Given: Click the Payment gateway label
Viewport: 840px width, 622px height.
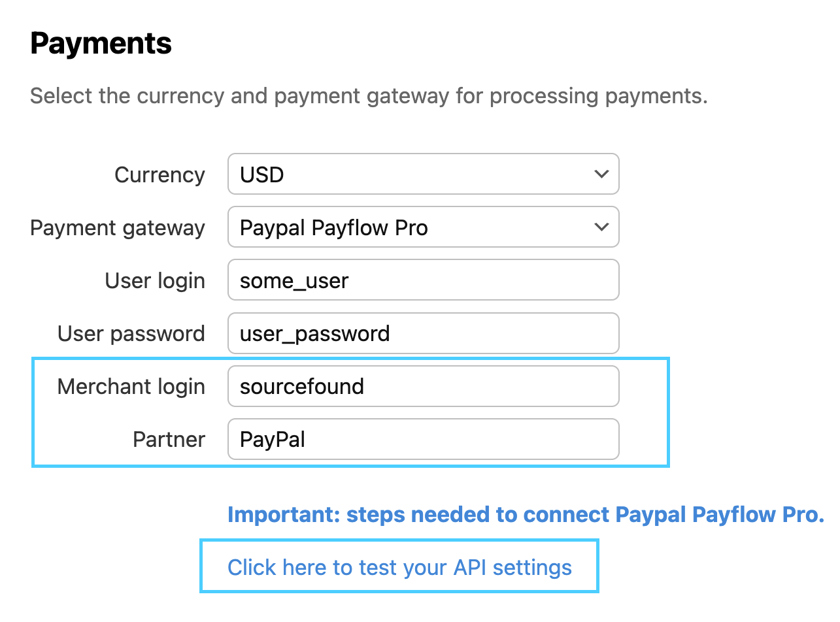Looking at the screenshot, I should 118,228.
